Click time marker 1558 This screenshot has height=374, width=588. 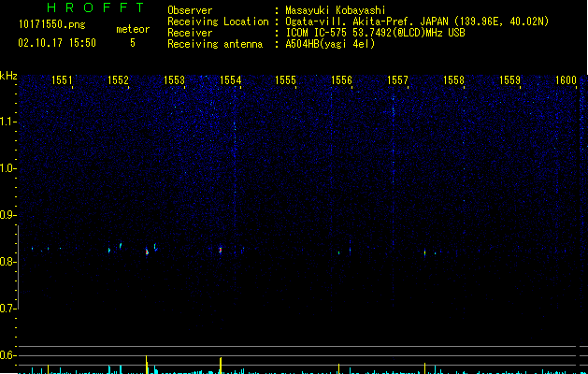(x=453, y=80)
